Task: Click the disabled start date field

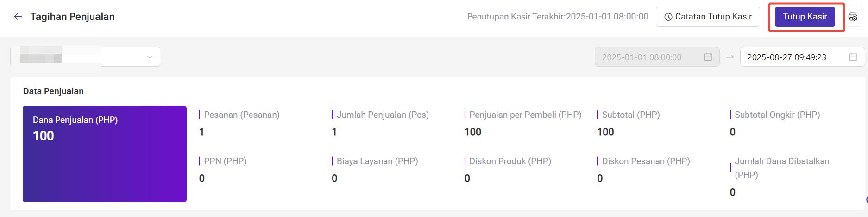Action: click(657, 57)
